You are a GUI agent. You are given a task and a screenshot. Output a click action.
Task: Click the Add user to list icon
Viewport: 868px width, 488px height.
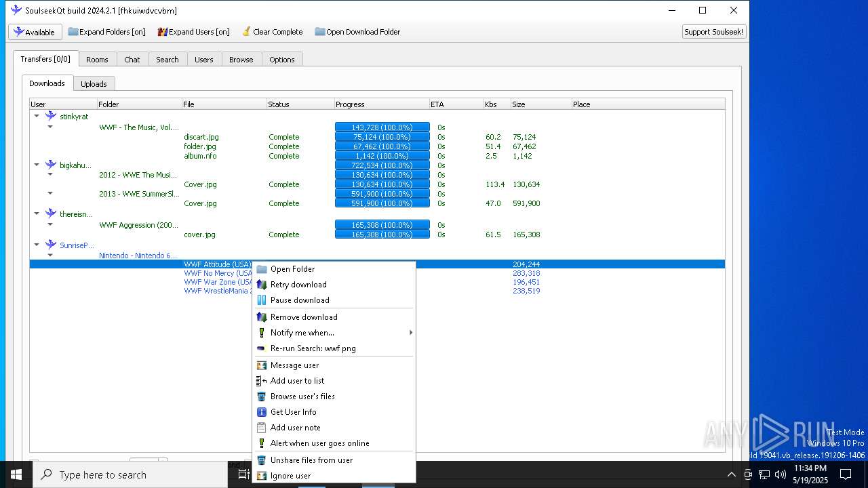point(262,381)
